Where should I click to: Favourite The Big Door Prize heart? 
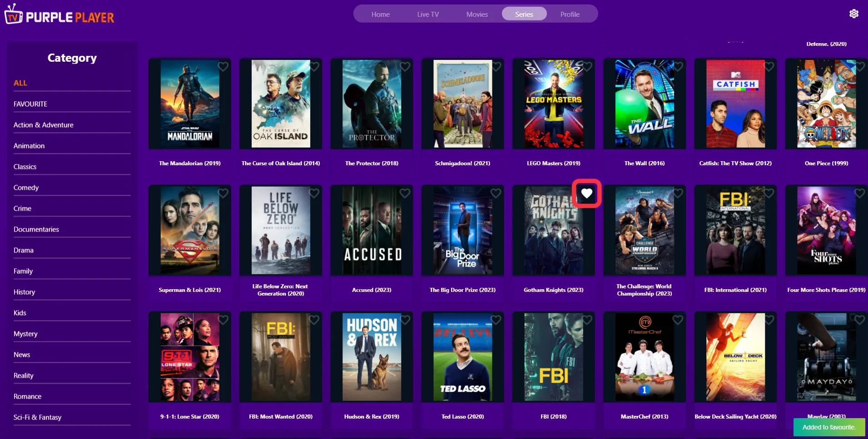tap(496, 193)
